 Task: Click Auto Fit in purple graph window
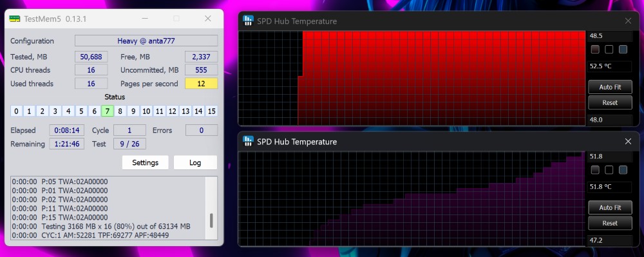[610, 208]
